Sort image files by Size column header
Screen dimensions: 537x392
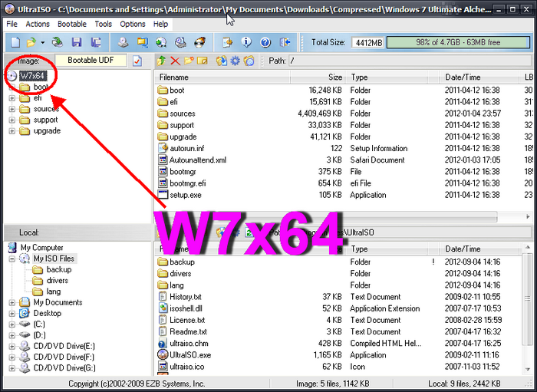pos(318,77)
